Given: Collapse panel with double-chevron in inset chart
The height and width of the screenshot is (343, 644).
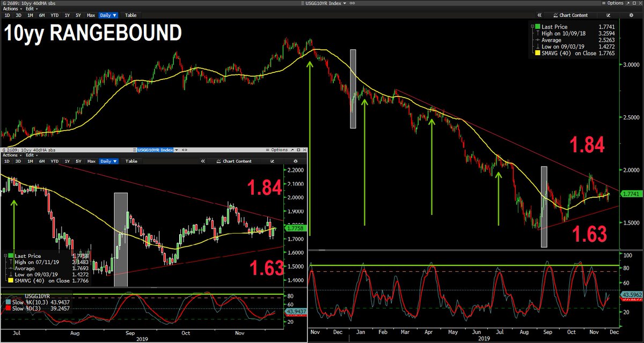Looking at the screenshot, I should coord(203,161).
